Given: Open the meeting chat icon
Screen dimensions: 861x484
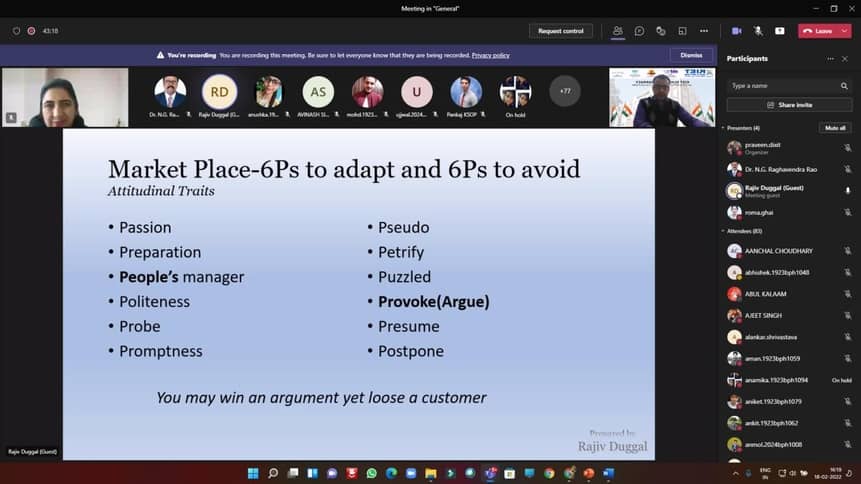Looking at the screenshot, I should click(639, 31).
